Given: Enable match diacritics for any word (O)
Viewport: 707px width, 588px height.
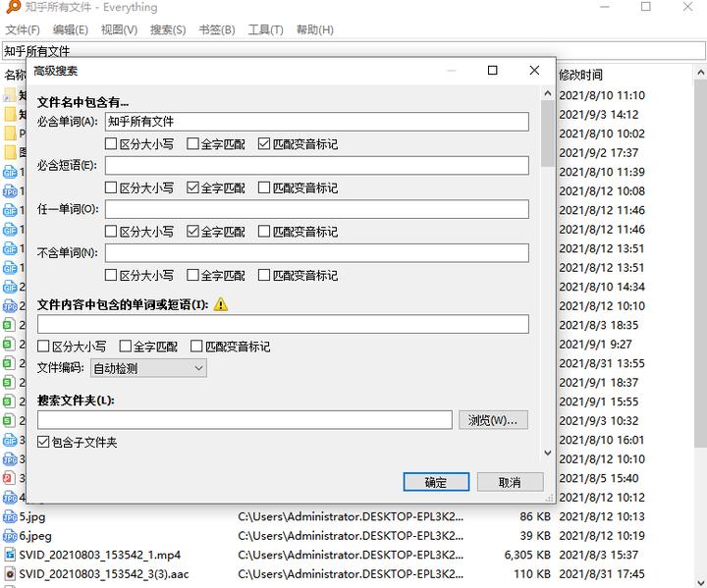Looking at the screenshot, I should (264, 232).
